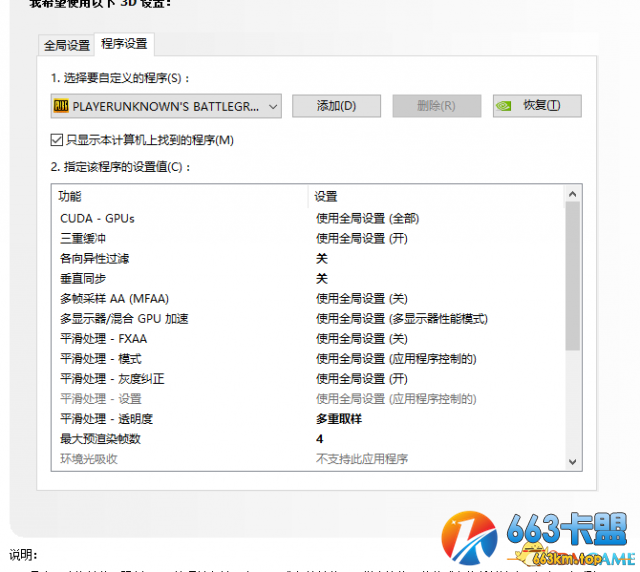
Task: Select 多显示器/混合 GPU 加速 row
Action: [308, 319]
